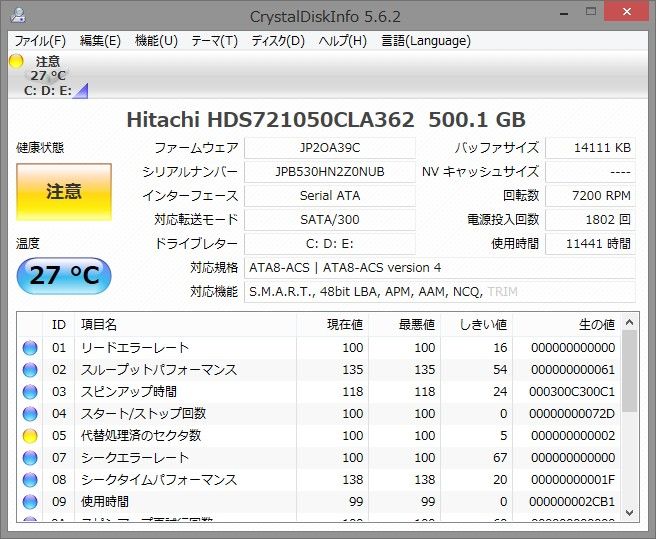
Task: Click the Hitachi HDS721050CLA362 500.1 GB title
Action: pos(326,120)
